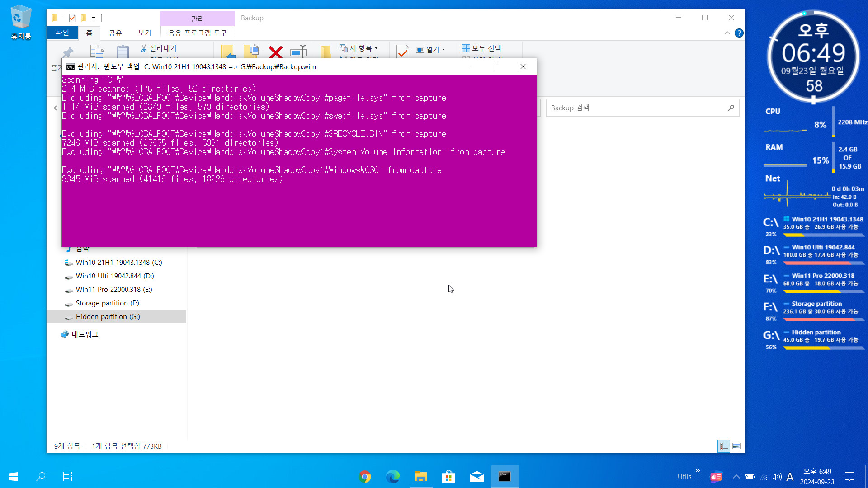868x488 pixels.
Task: Open quick access toolbar customize dropdown
Action: (94, 19)
